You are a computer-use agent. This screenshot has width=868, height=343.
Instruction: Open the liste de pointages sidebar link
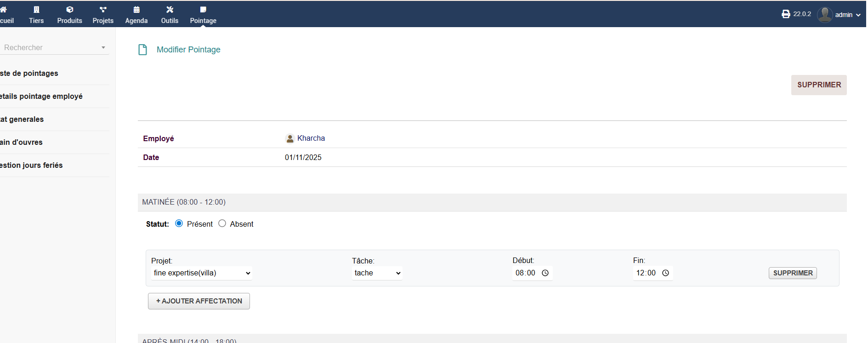pyautogui.click(x=29, y=74)
